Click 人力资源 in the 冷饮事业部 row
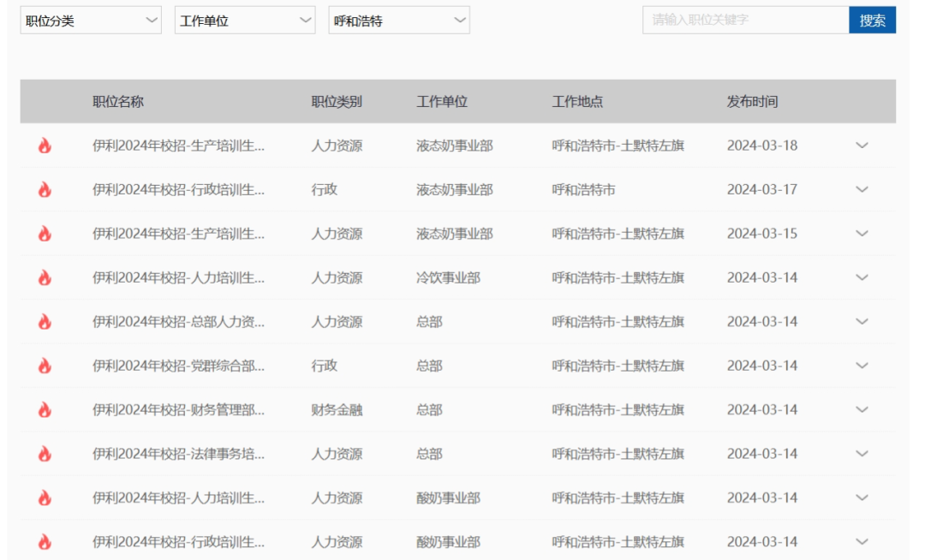 [337, 277]
